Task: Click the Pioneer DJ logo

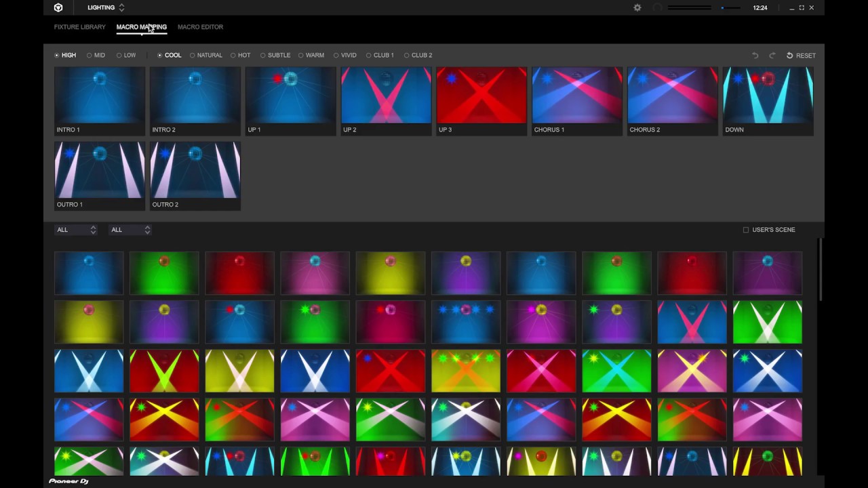Action: [68, 481]
